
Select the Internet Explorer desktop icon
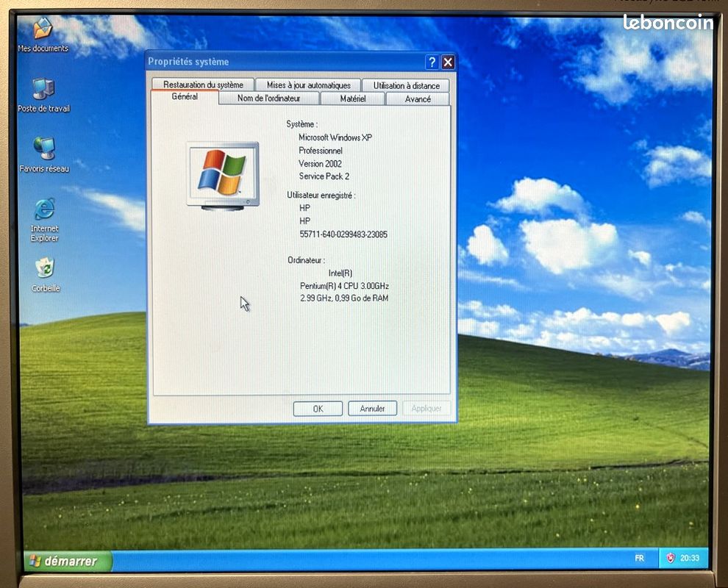45,220
